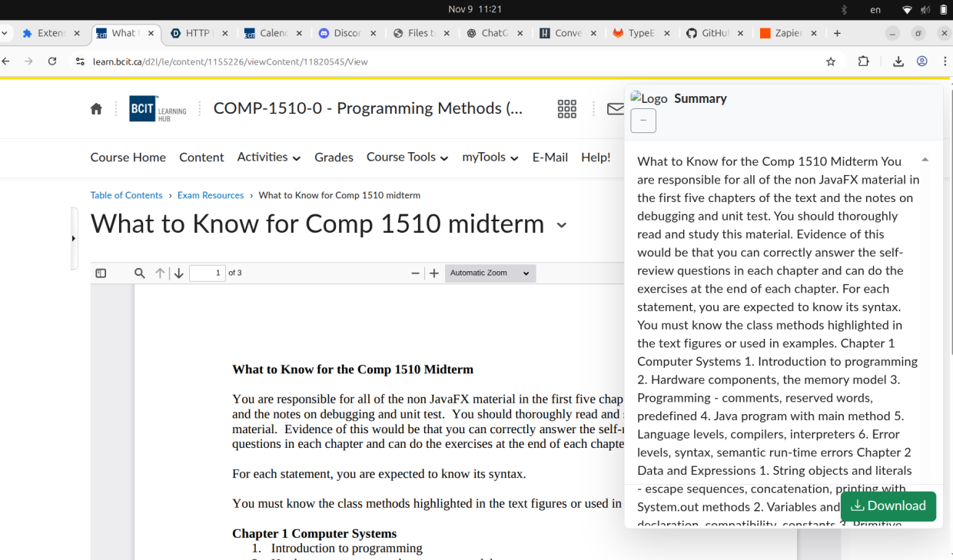953x560 pixels.
Task: Bookmark this page with star icon
Action: click(x=831, y=61)
